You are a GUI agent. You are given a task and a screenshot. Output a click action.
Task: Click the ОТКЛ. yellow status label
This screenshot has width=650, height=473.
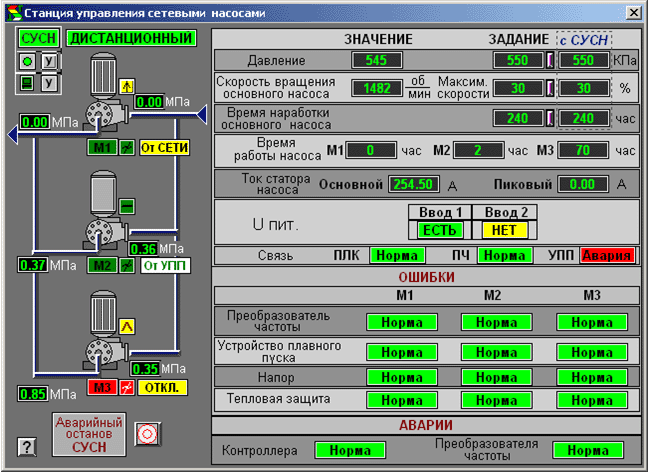click(162, 388)
